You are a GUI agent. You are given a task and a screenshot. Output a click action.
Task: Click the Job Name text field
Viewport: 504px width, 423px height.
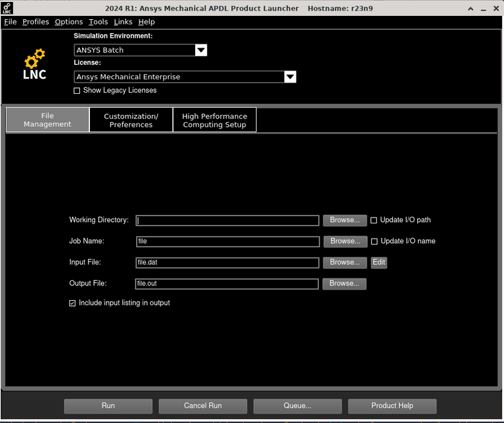[228, 242]
